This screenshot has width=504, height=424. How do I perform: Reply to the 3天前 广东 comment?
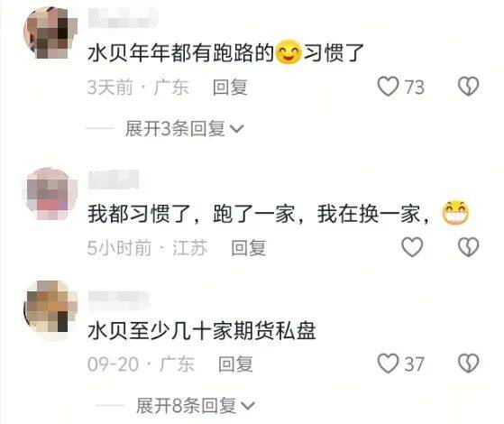230,88
